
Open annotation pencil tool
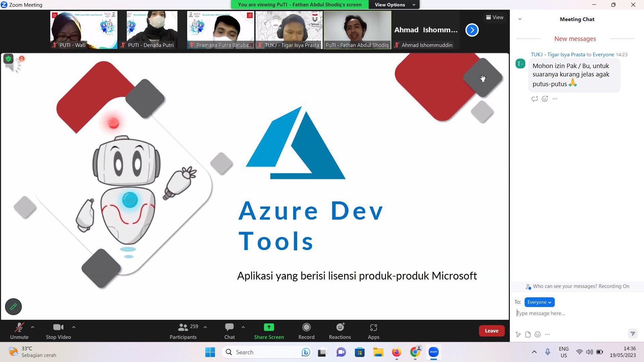(13, 306)
